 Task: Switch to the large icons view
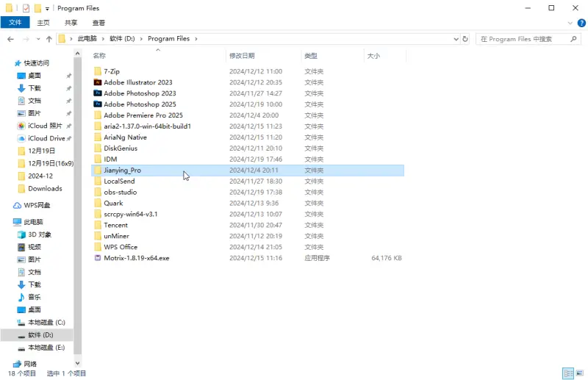click(578, 373)
